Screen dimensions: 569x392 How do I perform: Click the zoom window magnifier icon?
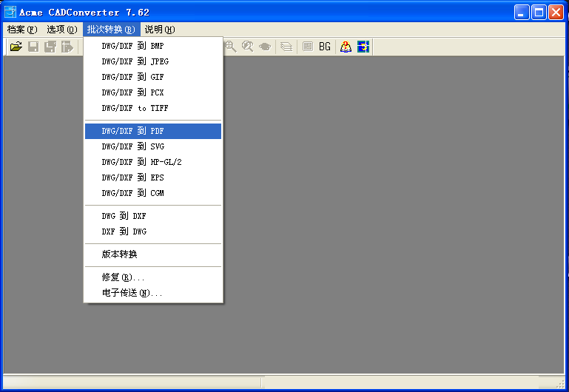pyautogui.click(x=247, y=47)
